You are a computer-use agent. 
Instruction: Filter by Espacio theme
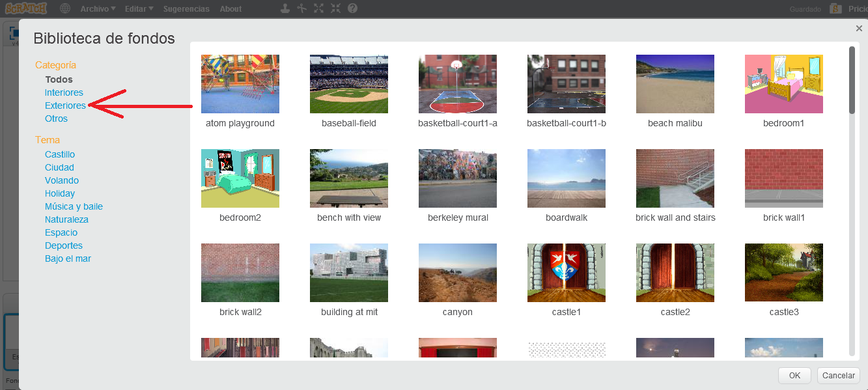(x=61, y=232)
